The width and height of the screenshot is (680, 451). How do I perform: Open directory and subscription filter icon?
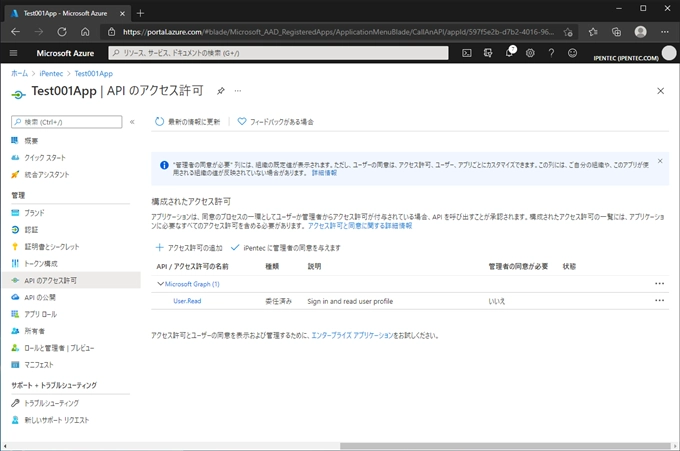coord(488,53)
